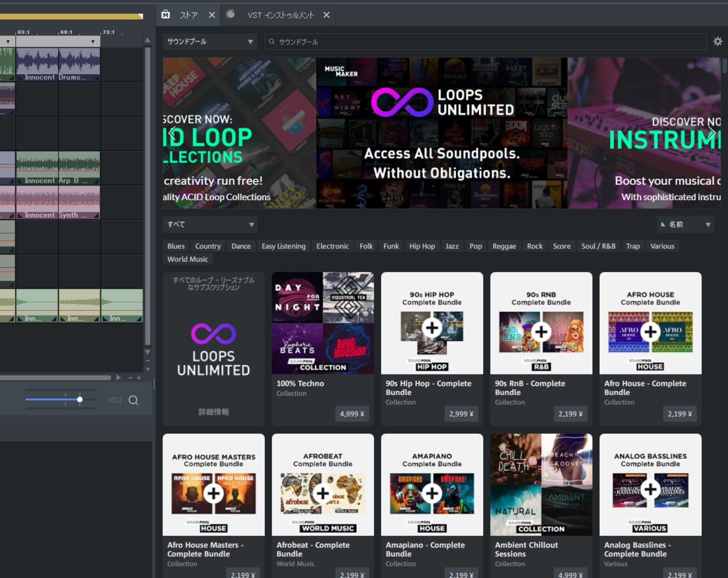Show next banner with right arrow
728x578 pixels.
tap(712, 133)
